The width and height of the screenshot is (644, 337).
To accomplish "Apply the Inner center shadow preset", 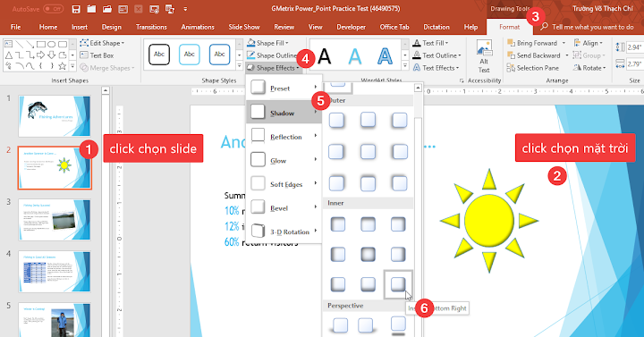I will [x=368, y=255].
